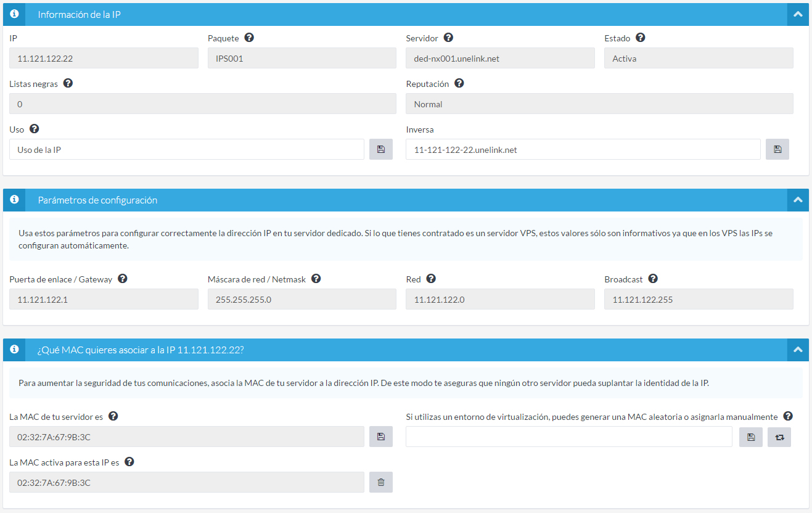Delete the active MAC for this IP

coord(380,482)
